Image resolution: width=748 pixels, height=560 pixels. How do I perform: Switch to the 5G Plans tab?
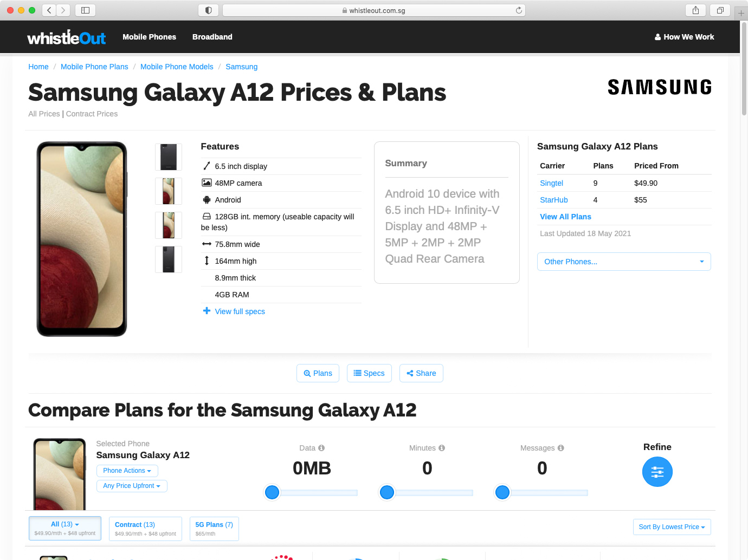point(214,529)
